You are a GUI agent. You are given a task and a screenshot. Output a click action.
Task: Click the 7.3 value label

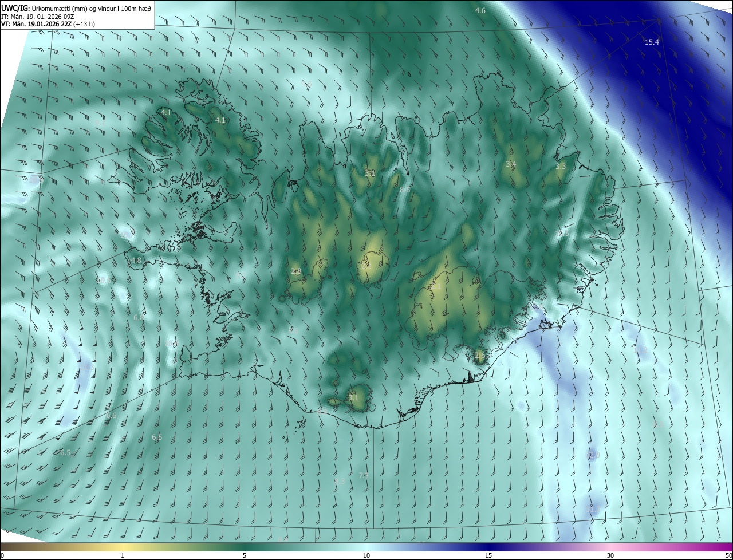coord(363,475)
